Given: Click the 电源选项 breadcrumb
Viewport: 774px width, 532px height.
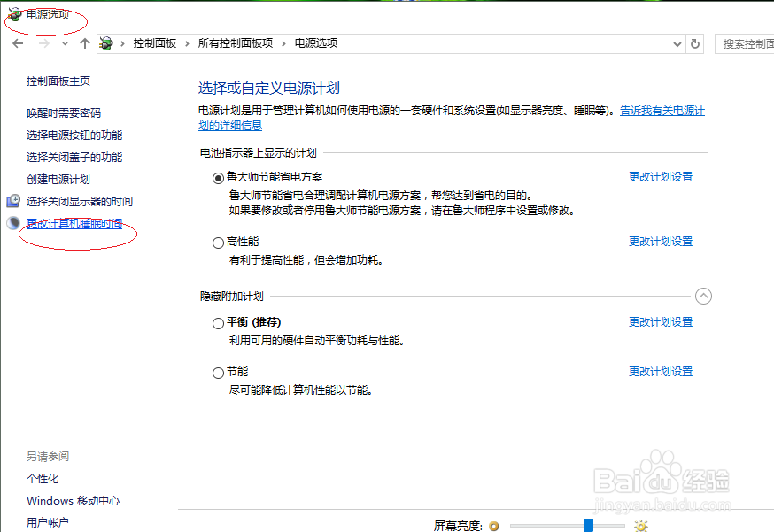Looking at the screenshot, I should point(316,43).
